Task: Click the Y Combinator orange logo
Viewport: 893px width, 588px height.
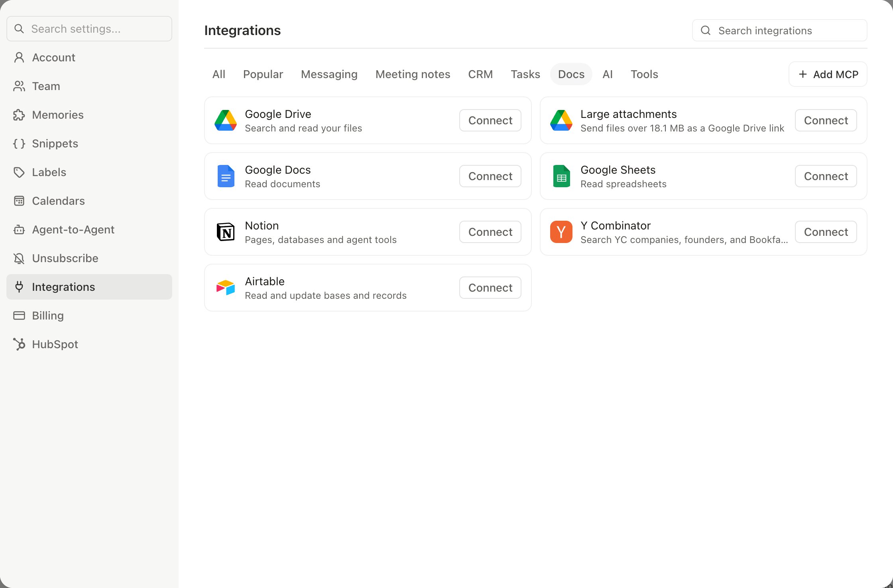Action: tap(561, 232)
